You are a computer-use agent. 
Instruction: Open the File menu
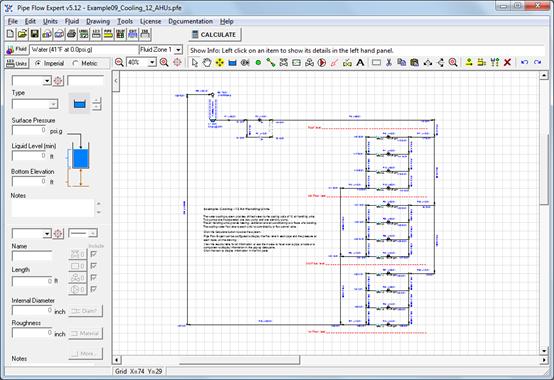[13, 21]
